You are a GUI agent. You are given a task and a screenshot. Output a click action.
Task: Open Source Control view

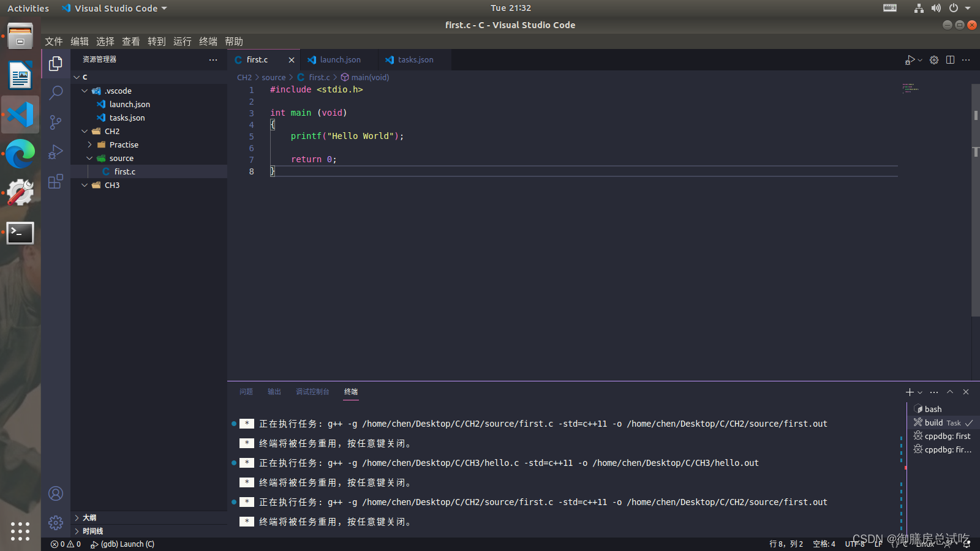pos(56,122)
